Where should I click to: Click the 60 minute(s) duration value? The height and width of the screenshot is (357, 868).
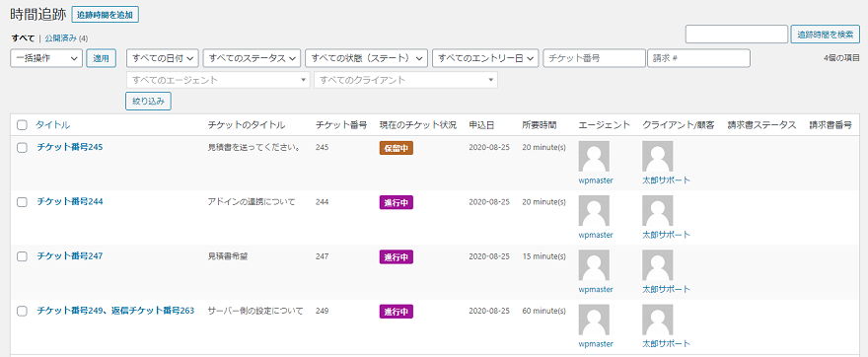tap(543, 311)
